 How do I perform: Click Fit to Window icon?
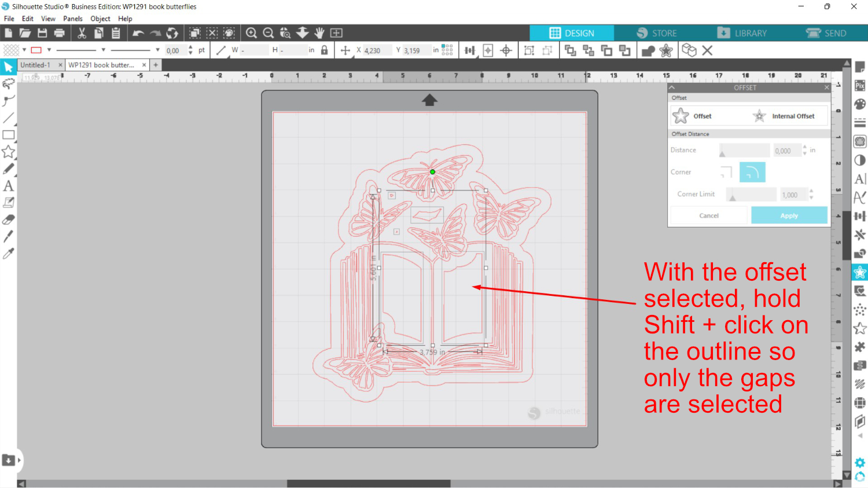336,33
